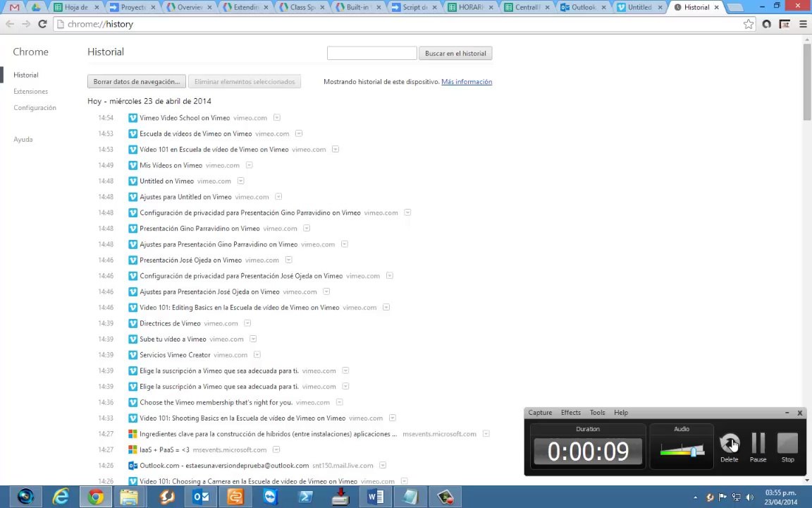Open IaaS + PaaS = <3 history entry
Viewport: 812px width, 508px height.
164,449
